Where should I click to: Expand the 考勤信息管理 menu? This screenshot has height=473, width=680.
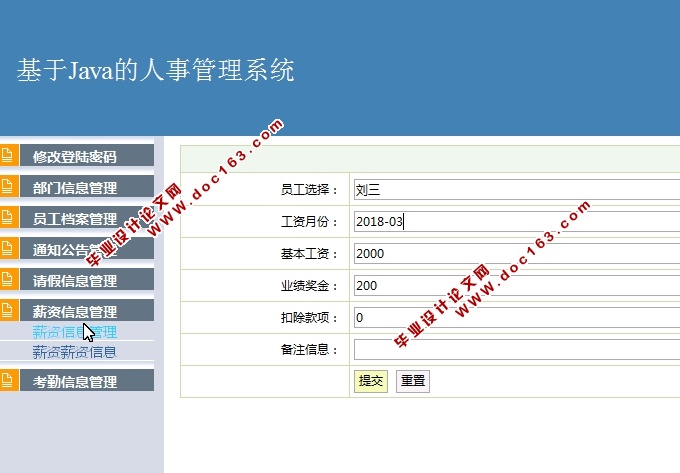click(x=87, y=380)
